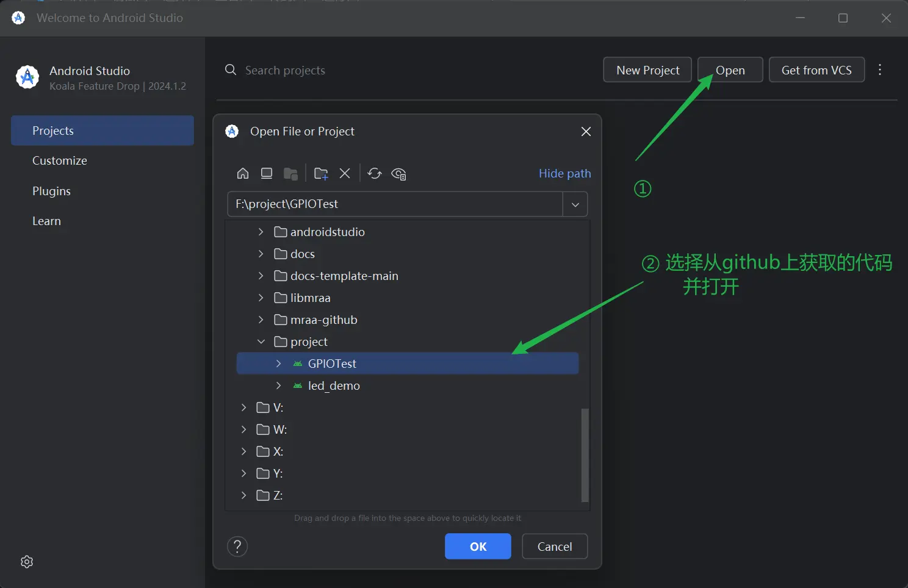Collapse the project folder
The image size is (908, 588).
point(261,342)
